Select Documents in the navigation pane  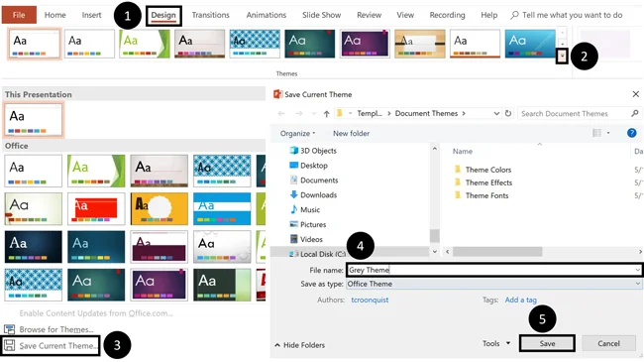click(x=314, y=181)
